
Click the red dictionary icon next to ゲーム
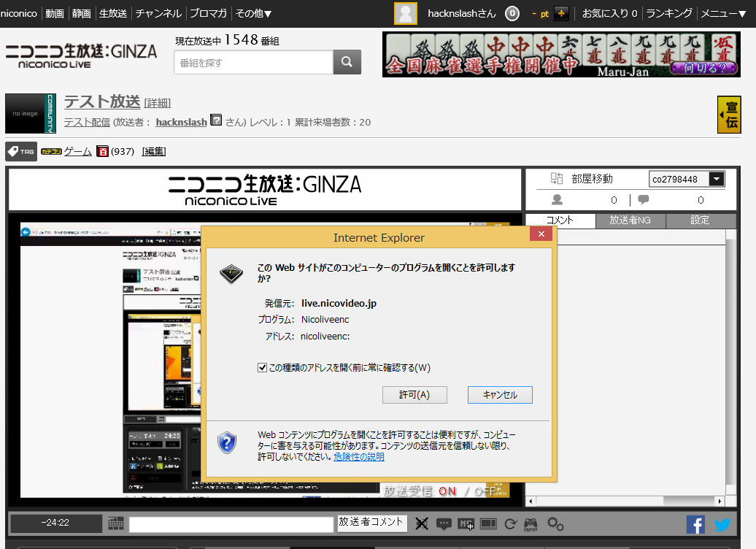tap(102, 151)
